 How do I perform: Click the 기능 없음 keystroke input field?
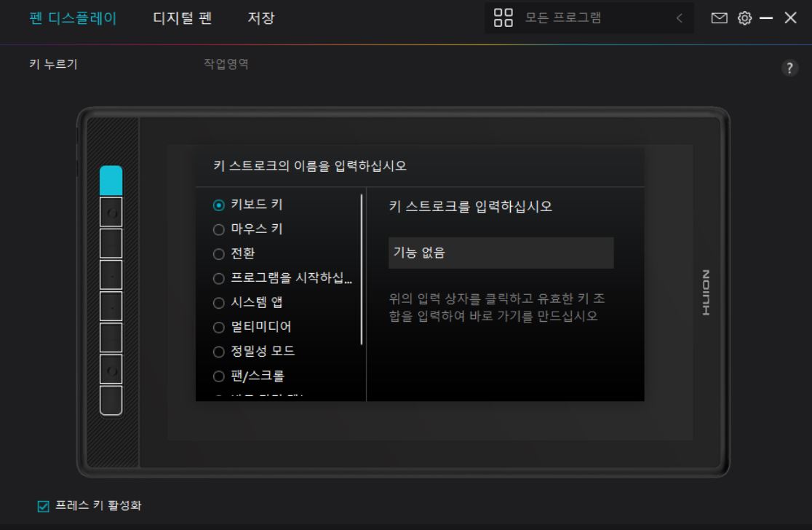(x=501, y=253)
